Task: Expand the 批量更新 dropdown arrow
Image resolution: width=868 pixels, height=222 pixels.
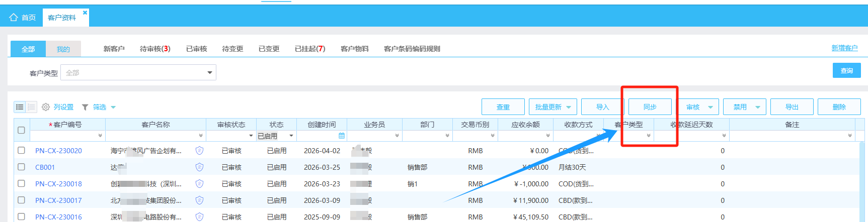Action: 569,107
